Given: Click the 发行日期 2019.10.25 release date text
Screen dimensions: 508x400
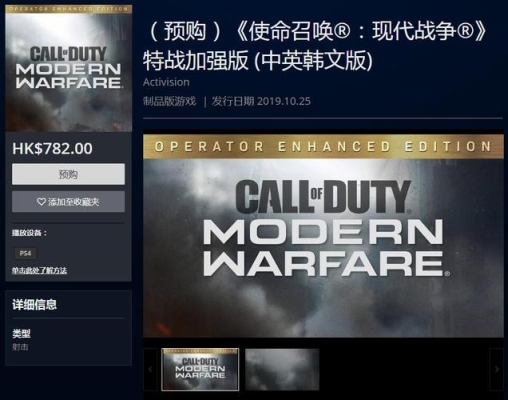Looking at the screenshot, I should point(261,101).
